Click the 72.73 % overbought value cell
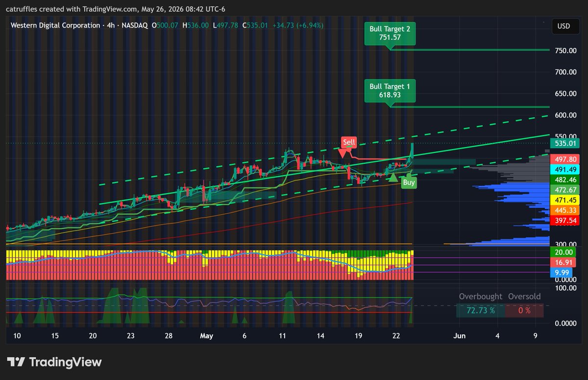The image size is (588, 380). click(x=480, y=310)
